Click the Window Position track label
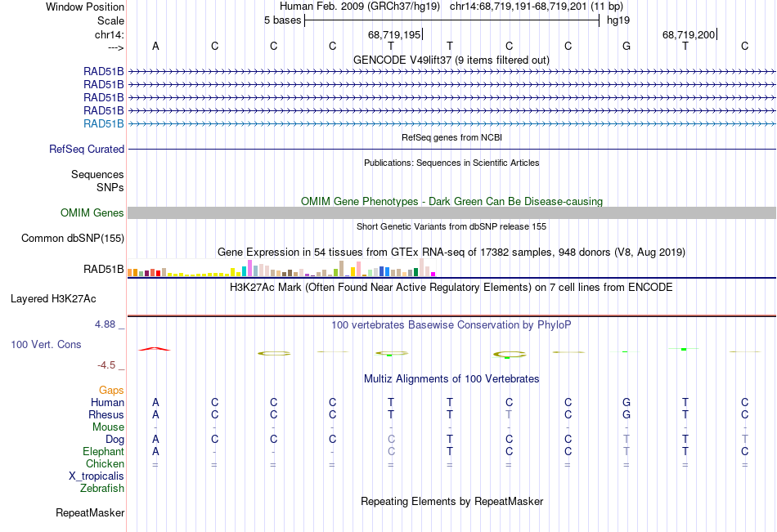 (85, 7)
